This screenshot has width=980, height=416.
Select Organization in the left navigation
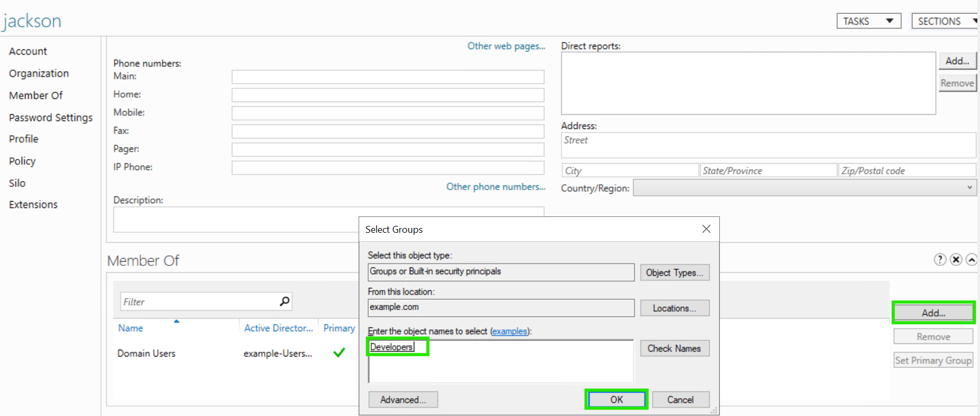39,73
